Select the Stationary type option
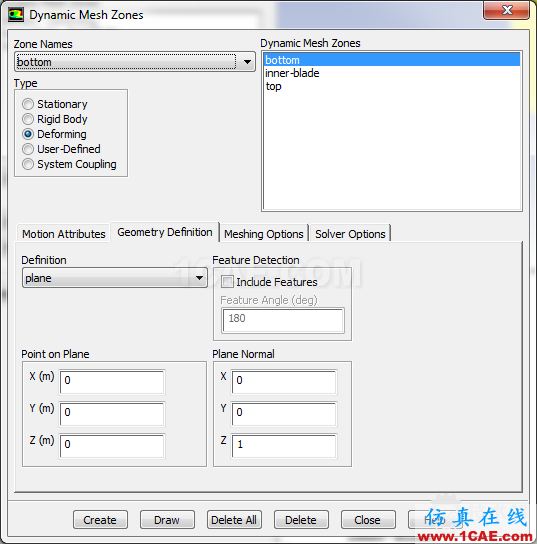Image resolution: width=537 pixels, height=544 pixels. click(28, 104)
